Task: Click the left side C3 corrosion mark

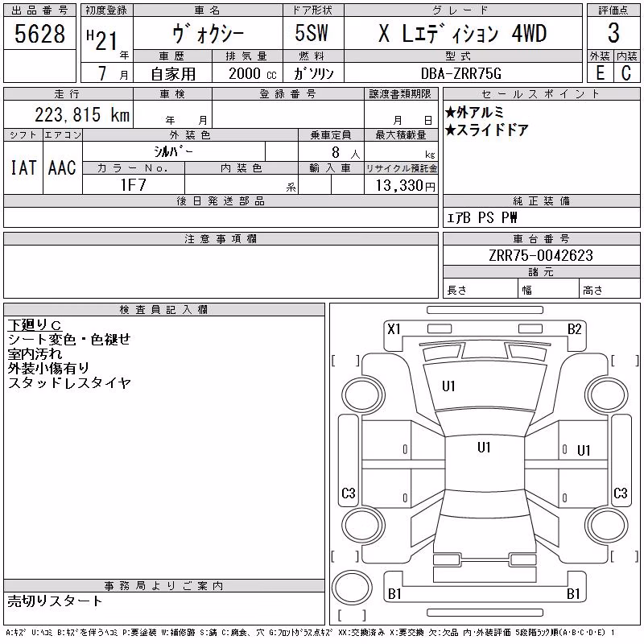Action: point(349,493)
